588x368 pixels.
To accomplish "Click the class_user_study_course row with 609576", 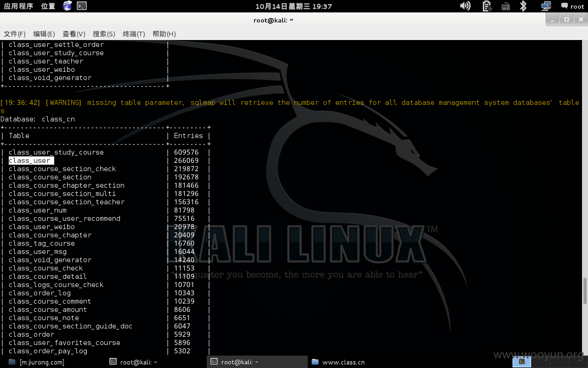I will tap(105, 152).
